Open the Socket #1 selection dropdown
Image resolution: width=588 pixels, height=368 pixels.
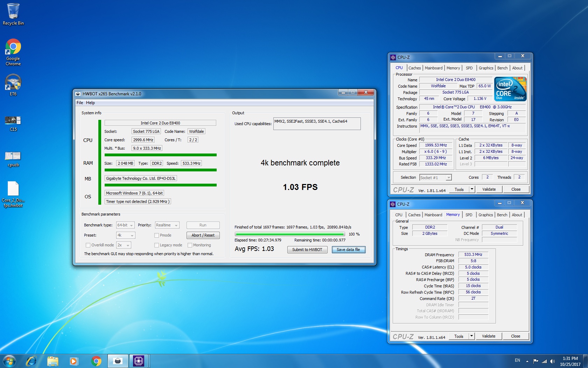tap(435, 177)
